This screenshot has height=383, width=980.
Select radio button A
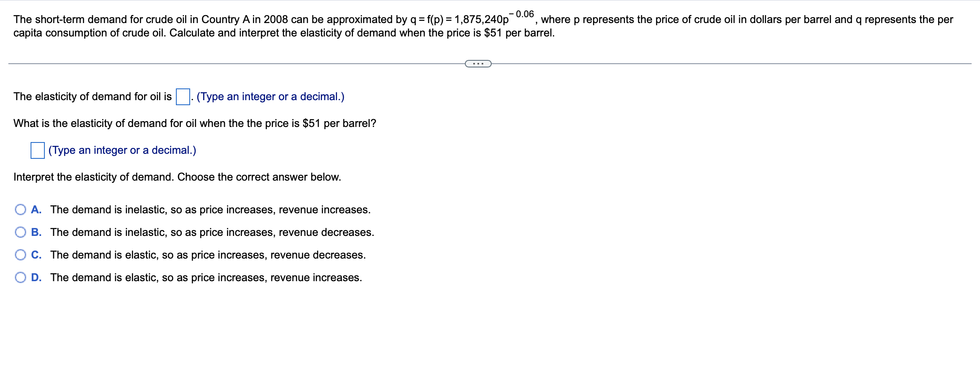(21, 210)
